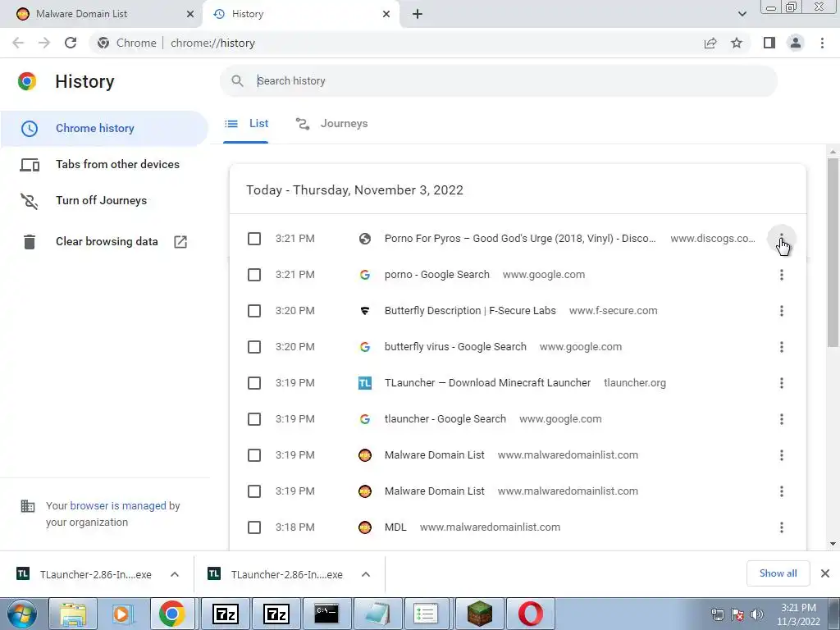Open the command prompt taskbar icon
The width and height of the screenshot is (840, 630).
[326, 614]
